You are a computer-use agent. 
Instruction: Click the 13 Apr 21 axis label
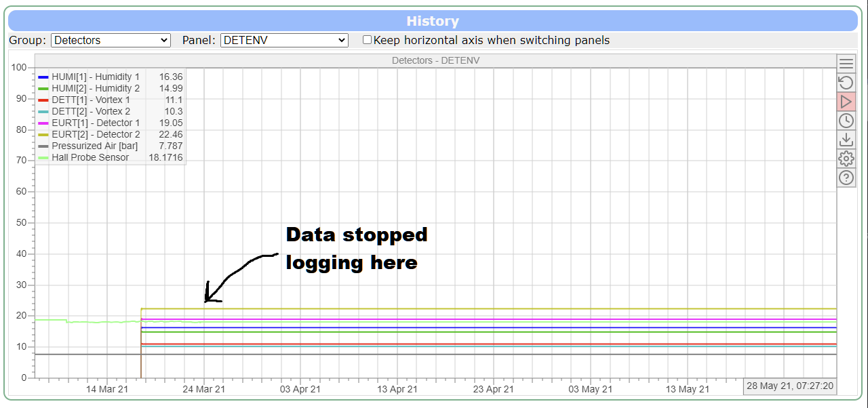[x=397, y=389]
